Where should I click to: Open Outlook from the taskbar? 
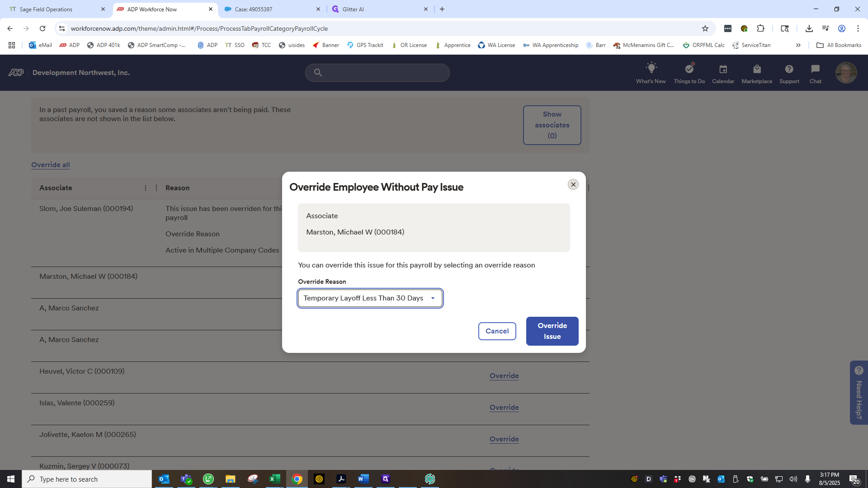[164, 479]
